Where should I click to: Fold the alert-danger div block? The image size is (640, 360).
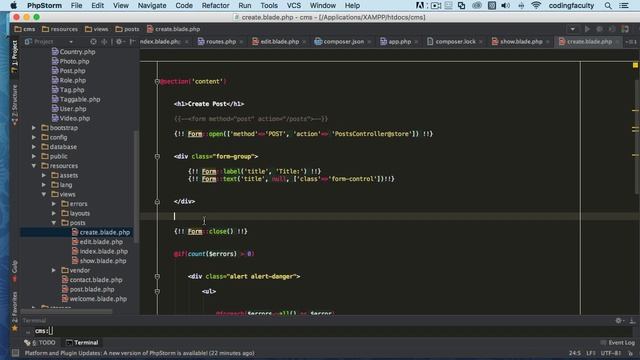157,276
